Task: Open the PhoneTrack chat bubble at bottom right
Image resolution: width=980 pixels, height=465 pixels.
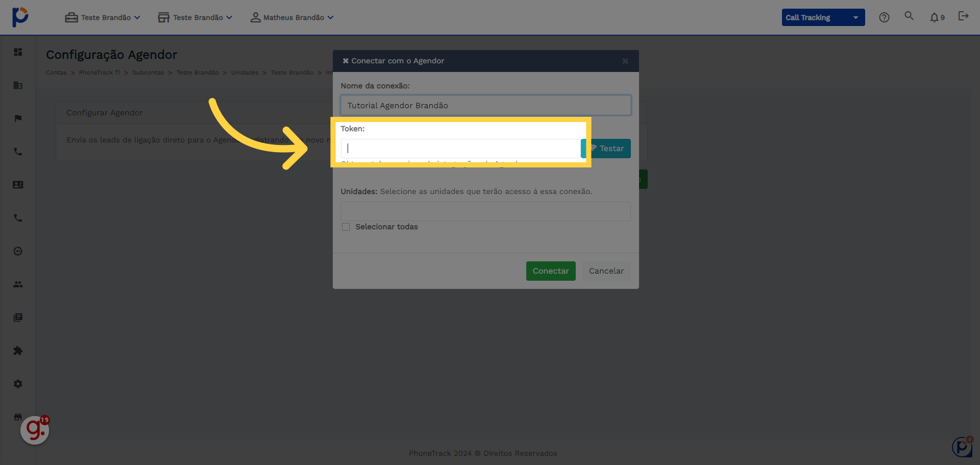Action: tap(962, 447)
